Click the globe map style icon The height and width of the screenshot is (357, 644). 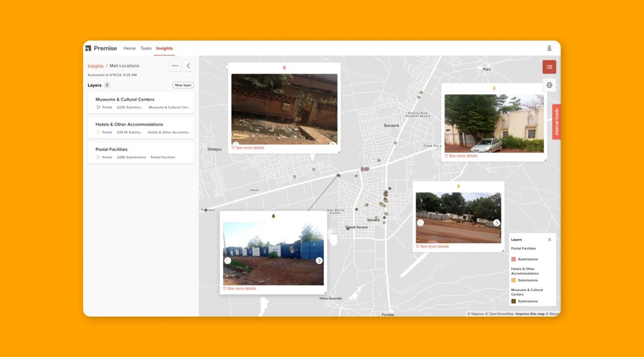click(x=549, y=85)
